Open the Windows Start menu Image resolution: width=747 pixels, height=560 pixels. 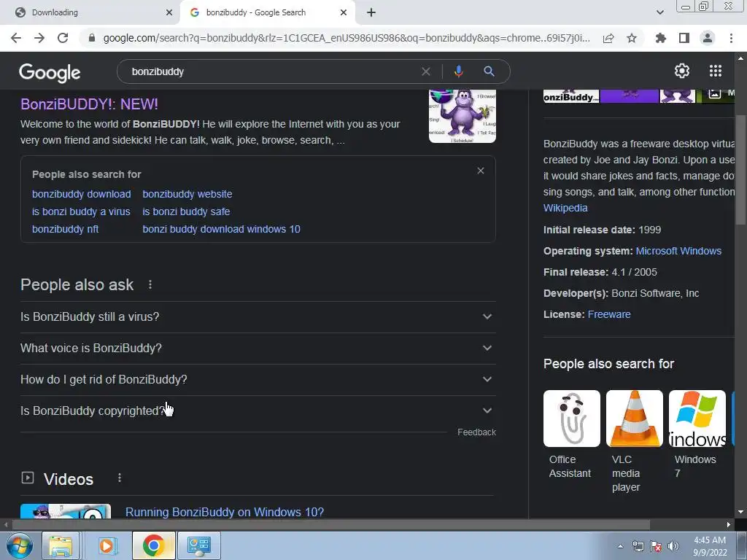pos(20,545)
